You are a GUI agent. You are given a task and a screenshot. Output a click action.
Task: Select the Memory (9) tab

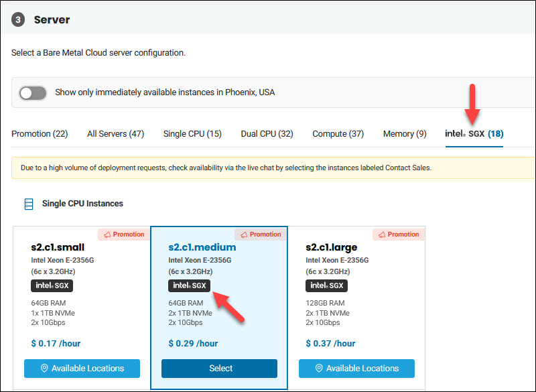tap(405, 133)
